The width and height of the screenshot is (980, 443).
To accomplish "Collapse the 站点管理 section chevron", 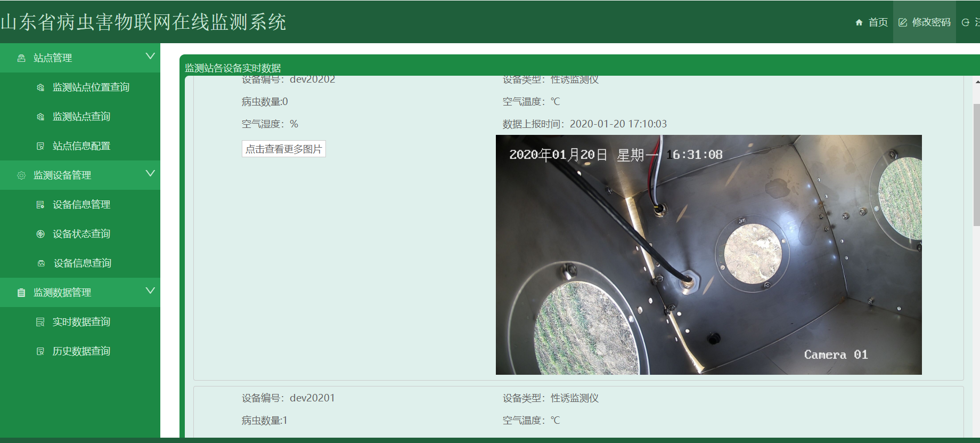I will [x=150, y=56].
